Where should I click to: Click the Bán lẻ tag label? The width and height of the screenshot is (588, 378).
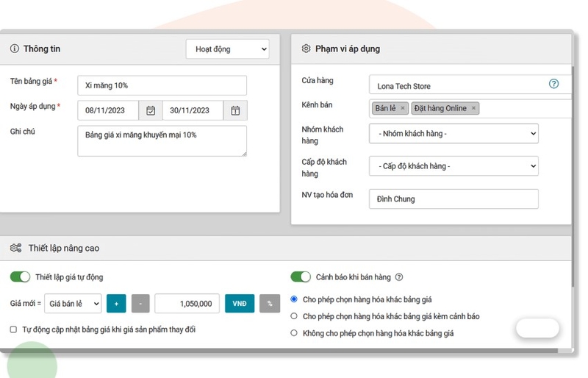[385, 108]
